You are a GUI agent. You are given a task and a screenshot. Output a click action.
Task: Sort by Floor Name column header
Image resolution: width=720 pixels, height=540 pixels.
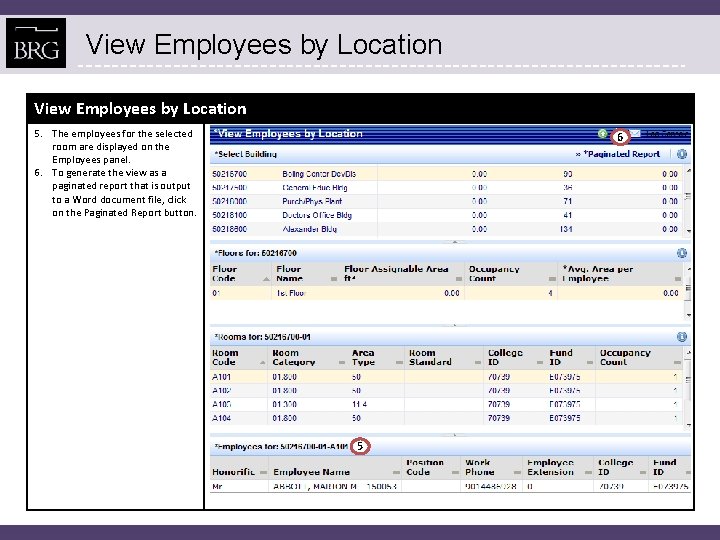tap(289, 274)
